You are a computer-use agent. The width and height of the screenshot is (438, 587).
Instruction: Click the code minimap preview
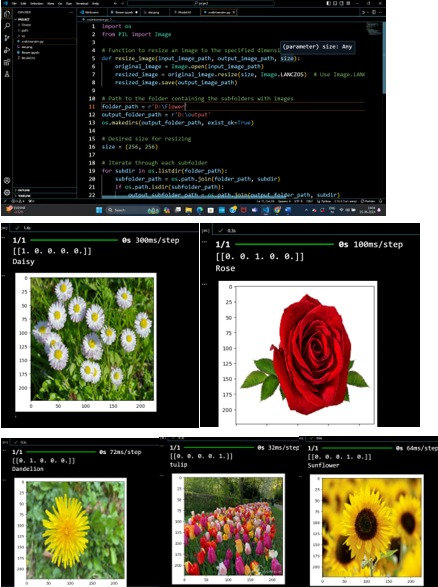click(373, 29)
